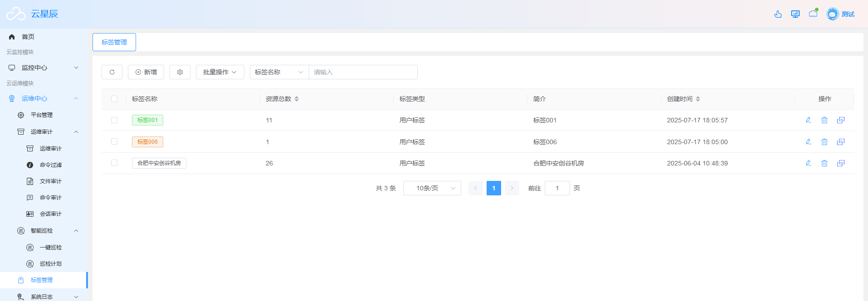Delete the 合肥中安创谷机房 row

[x=824, y=163]
